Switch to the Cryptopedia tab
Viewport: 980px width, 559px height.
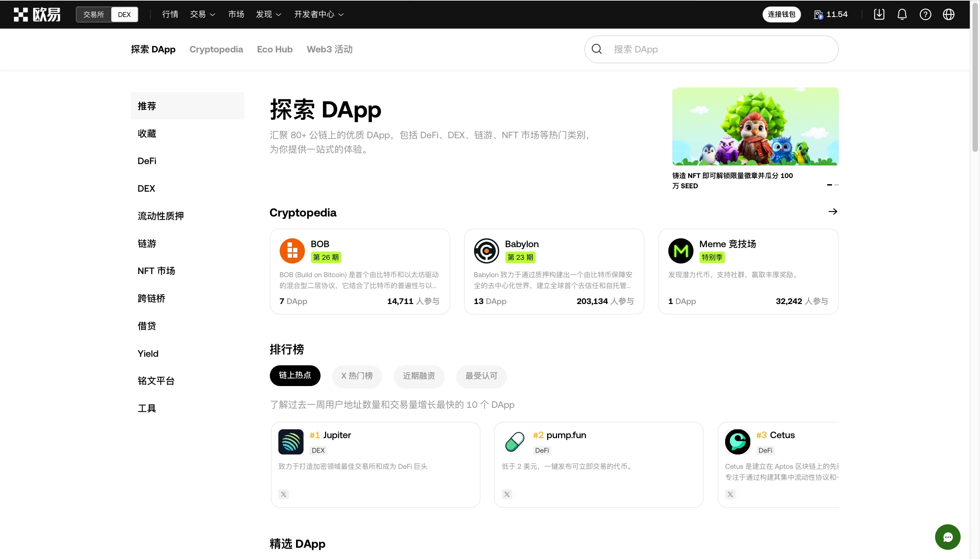tap(216, 49)
